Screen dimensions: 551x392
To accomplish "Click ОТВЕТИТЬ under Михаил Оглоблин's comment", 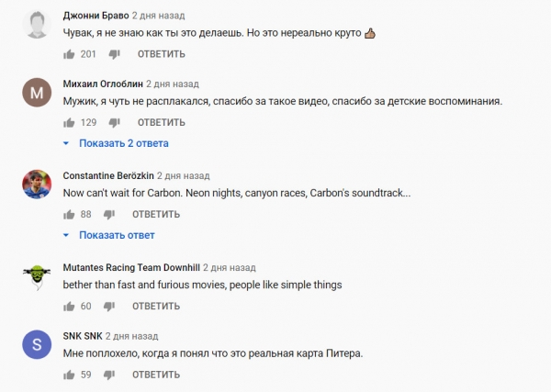I will [x=162, y=123].
